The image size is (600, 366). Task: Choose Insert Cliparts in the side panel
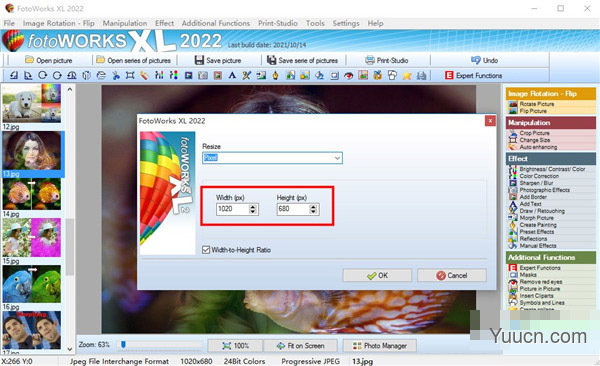536,296
